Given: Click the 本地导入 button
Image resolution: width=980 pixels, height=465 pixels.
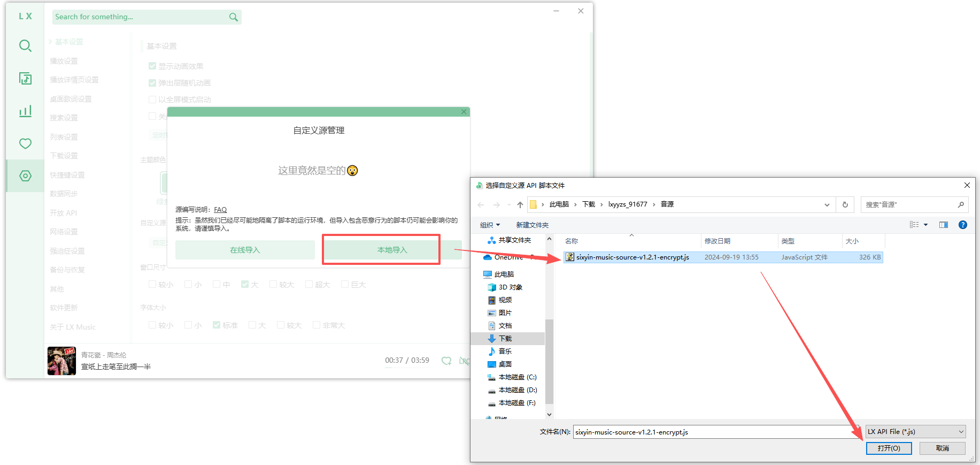Looking at the screenshot, I should click(392, 250).
